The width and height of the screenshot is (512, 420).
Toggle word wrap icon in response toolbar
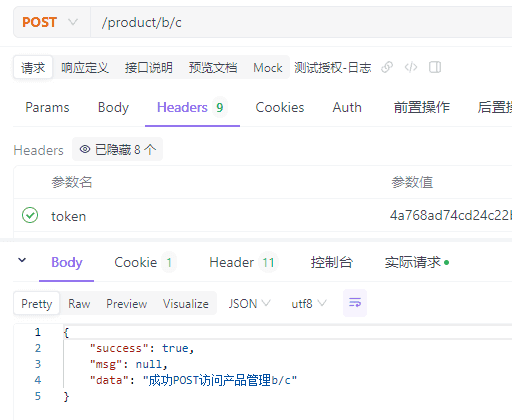355,303
